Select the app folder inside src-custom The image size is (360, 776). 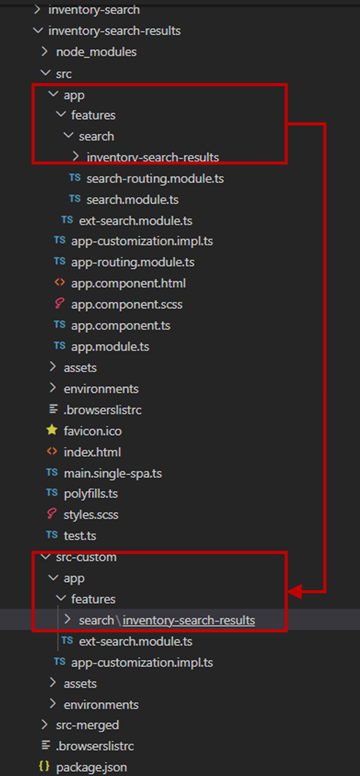pos(74,578)
